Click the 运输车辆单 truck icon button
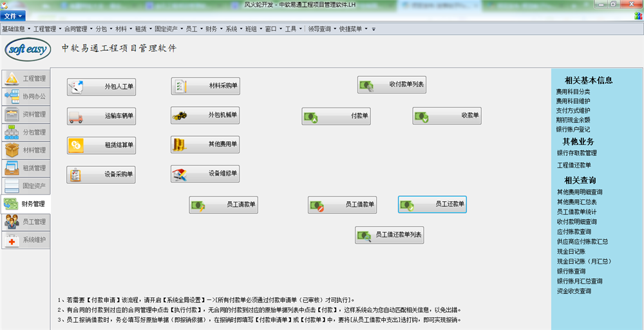Image resolution: width=644 pixels, height=330 pixels. (102, 116)
